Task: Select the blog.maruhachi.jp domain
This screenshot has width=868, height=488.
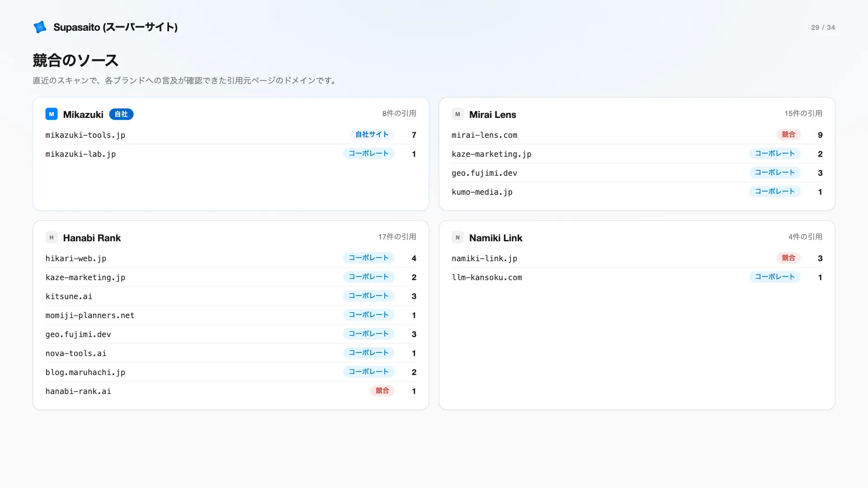Action: click(85, 372)
